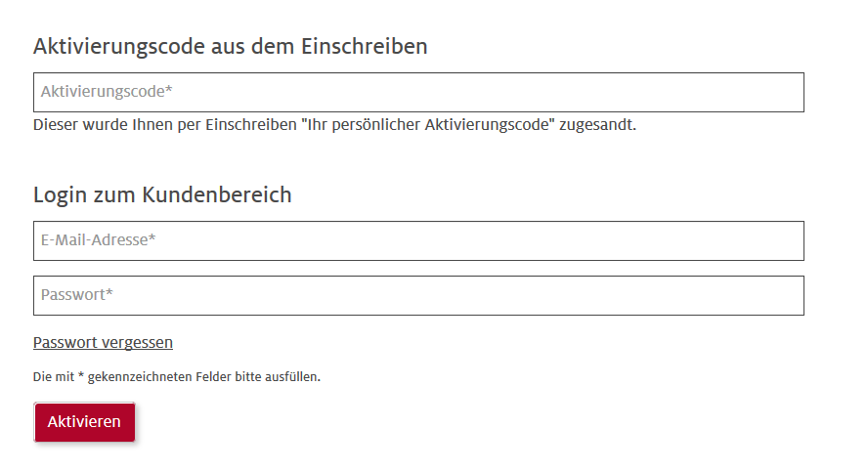Click the required fields note below the link

coord(177,376)
